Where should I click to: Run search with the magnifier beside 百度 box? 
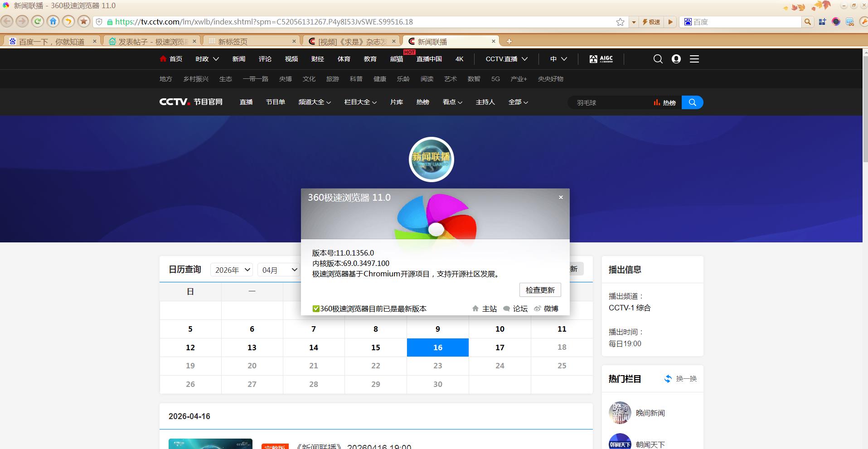[807, 22]
